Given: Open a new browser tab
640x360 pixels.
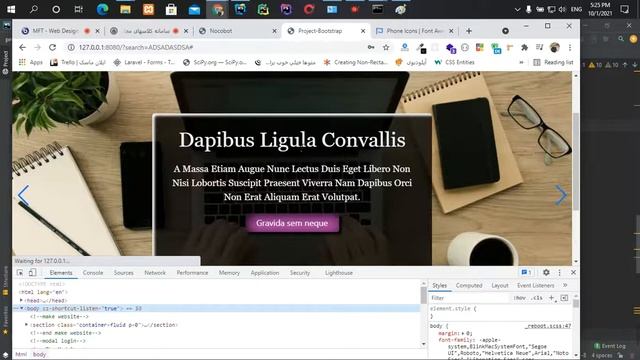Looking at the screenshot, I should click(469, 31).
